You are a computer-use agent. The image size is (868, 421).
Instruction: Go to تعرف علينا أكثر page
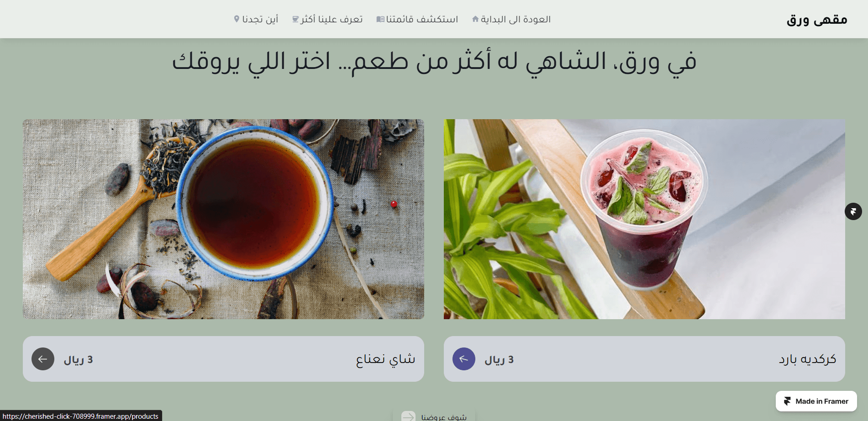pos(327,19)
